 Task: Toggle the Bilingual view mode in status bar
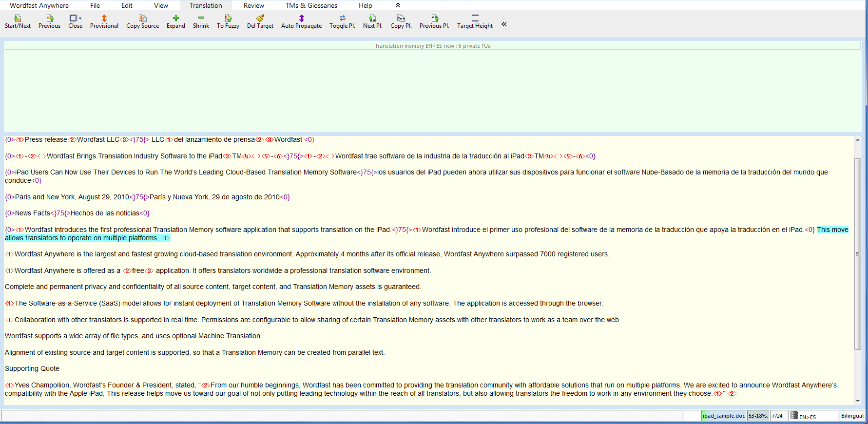[x=852, y=416]
